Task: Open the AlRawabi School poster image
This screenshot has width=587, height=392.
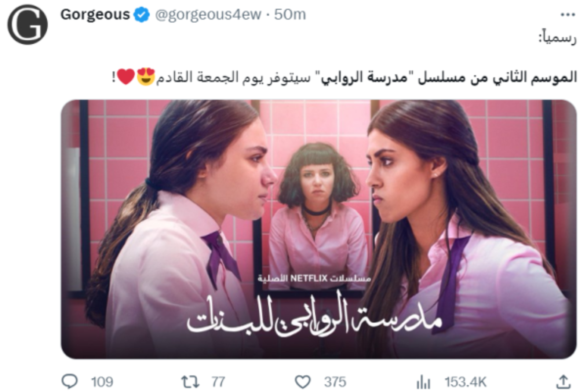Action: click(318, 229)
